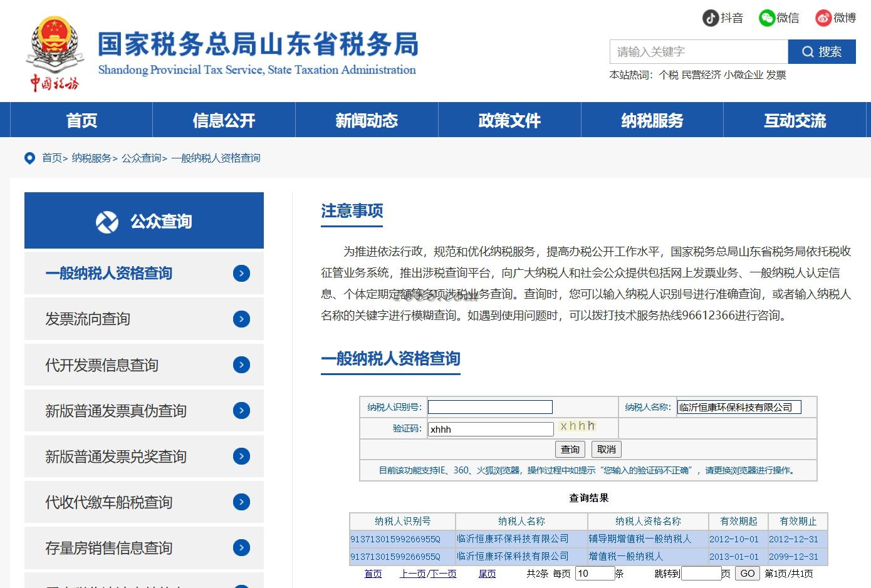Click arrow icon beside 代收代缴车船税查询
This screenshot has height=588, width=871.
pos(241,502)
